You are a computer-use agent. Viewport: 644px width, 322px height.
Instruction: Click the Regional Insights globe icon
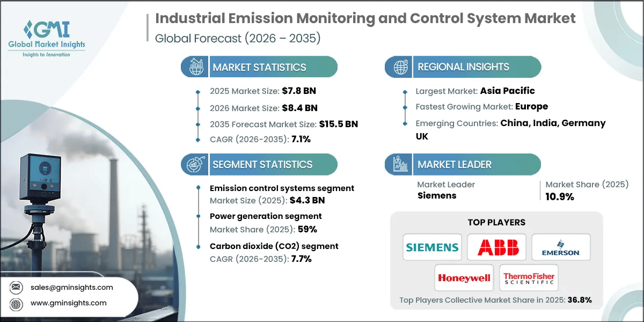[x=399, y=67]
